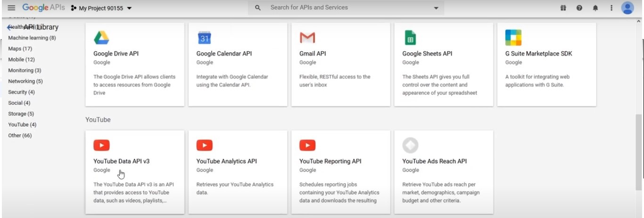The width and height of the screenshot is (644, 218).
Task: Open the YouTube Reporting API title
Action: pos(330,161)
